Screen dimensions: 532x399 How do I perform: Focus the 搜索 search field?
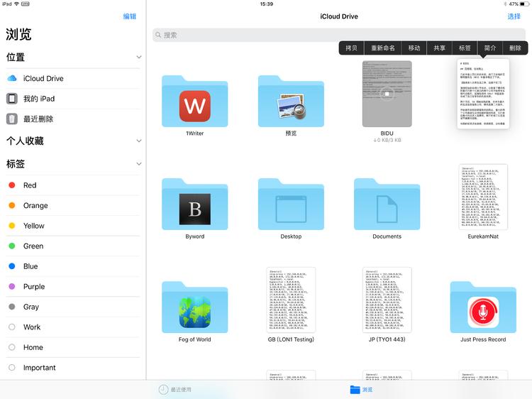click(339, 35)
